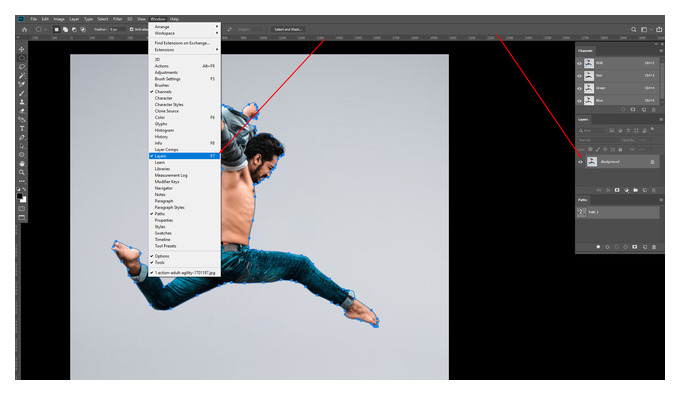Image resolution: width=680 pixels, height=395 pixels.
Task: Toggle Red channel visibility eye
Action: [x=579, y=76]
